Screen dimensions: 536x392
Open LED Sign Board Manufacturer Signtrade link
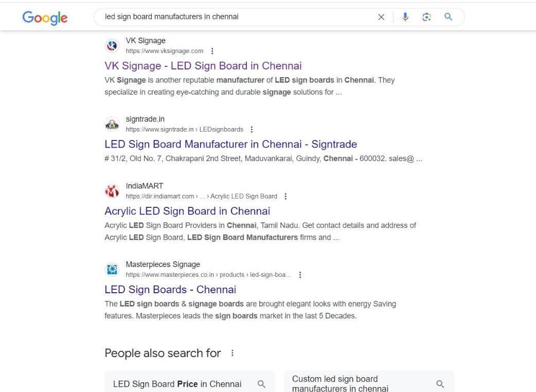(230, 144)
